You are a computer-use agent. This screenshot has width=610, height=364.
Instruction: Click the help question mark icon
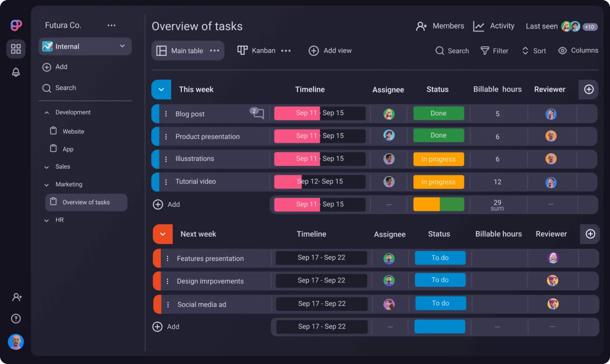[x=16, y=319]
